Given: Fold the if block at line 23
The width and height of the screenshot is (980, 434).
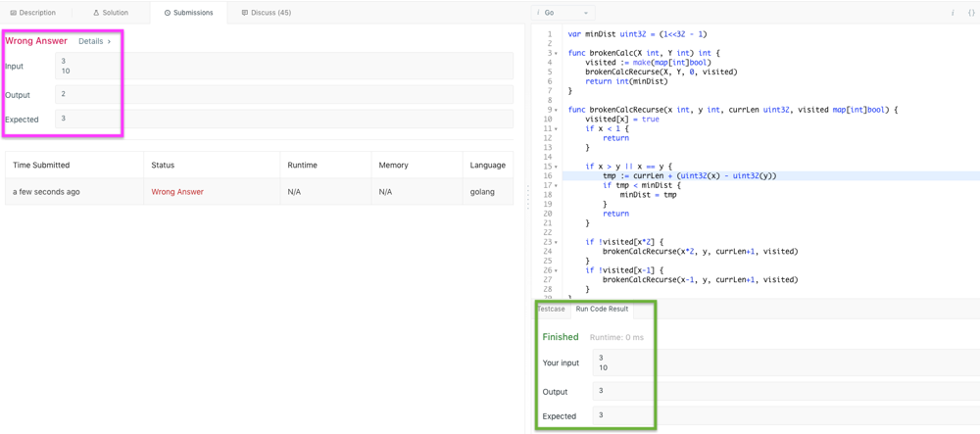Looking at the screenshot, I should click(557, 242).
